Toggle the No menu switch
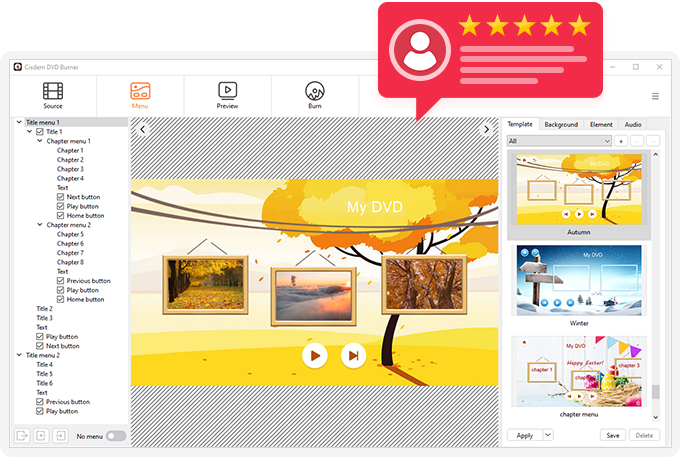Image resolution: width=680 pixels, height=457 pixels. tap(116, 435)
